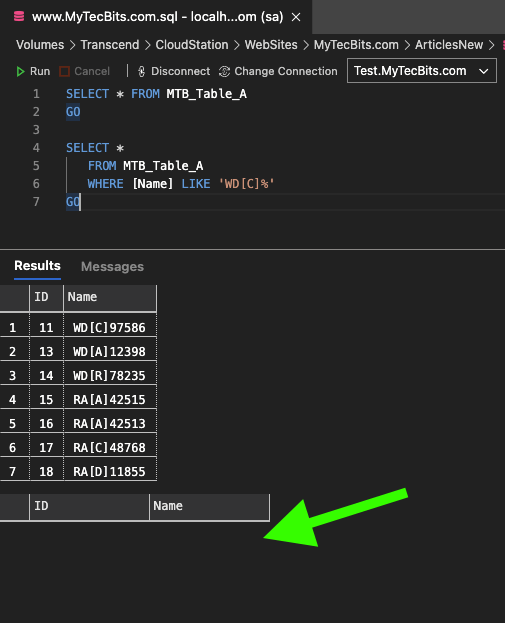Viewport: 505px width, 623px height.
Task: Select the MyTecBits.com breadcrumb folder
Action: pyautogui.click(x=356, y=45)
